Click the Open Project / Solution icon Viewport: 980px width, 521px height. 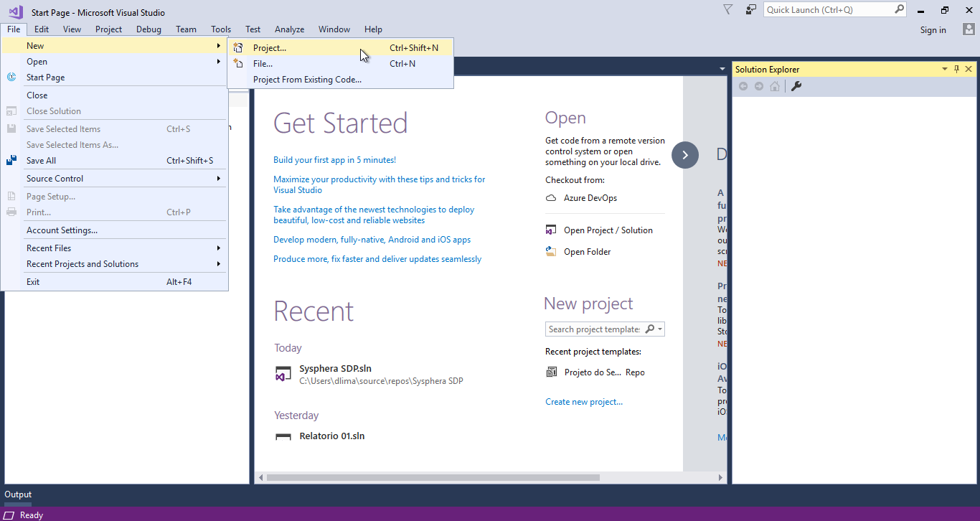pyautogui.click(x=551, y=230)
